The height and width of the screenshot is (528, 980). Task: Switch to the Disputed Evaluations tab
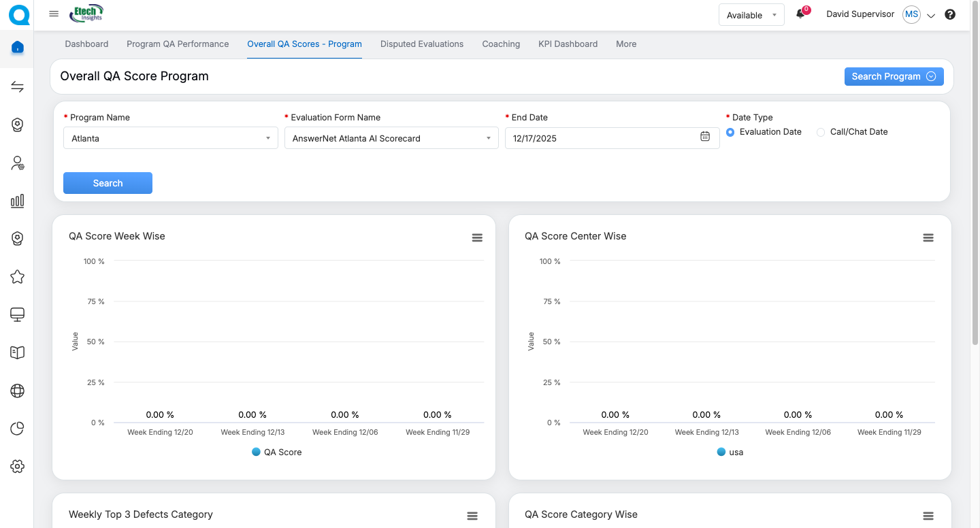(x=422, y=44)
